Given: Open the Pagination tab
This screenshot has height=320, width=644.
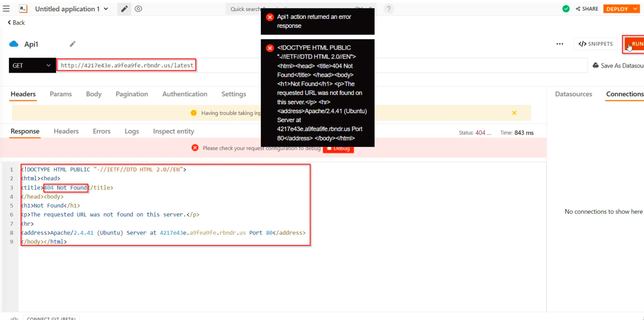Looking at the screenshot, I should (132, 94).
